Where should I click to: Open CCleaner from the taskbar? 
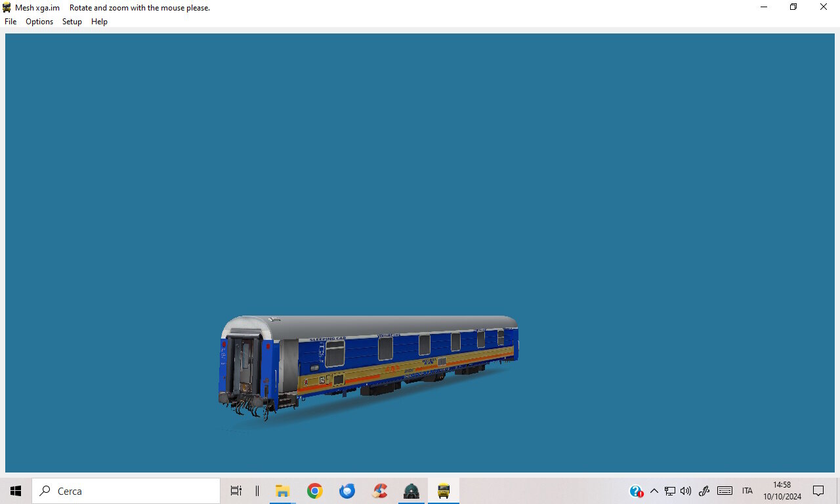point(379,491)
